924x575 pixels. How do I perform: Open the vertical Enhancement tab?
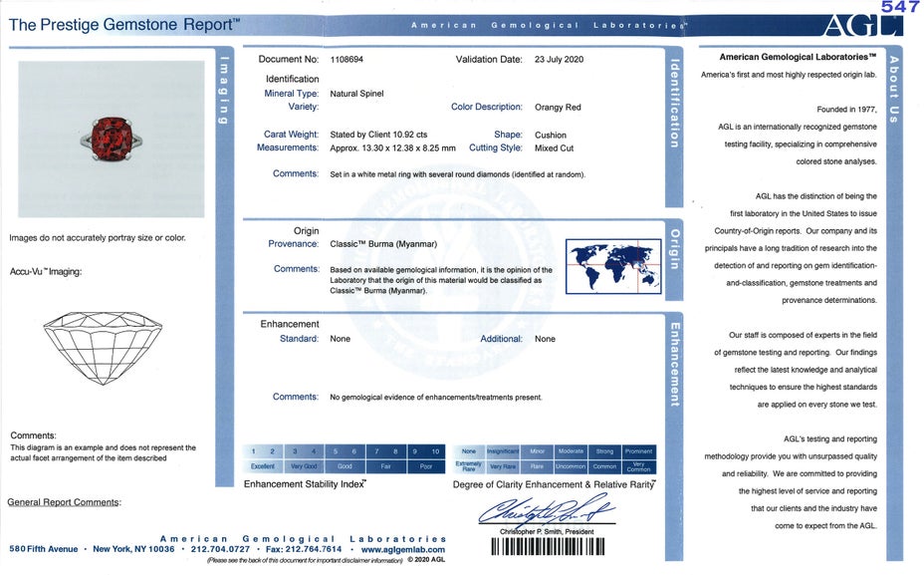pos(674,364)
